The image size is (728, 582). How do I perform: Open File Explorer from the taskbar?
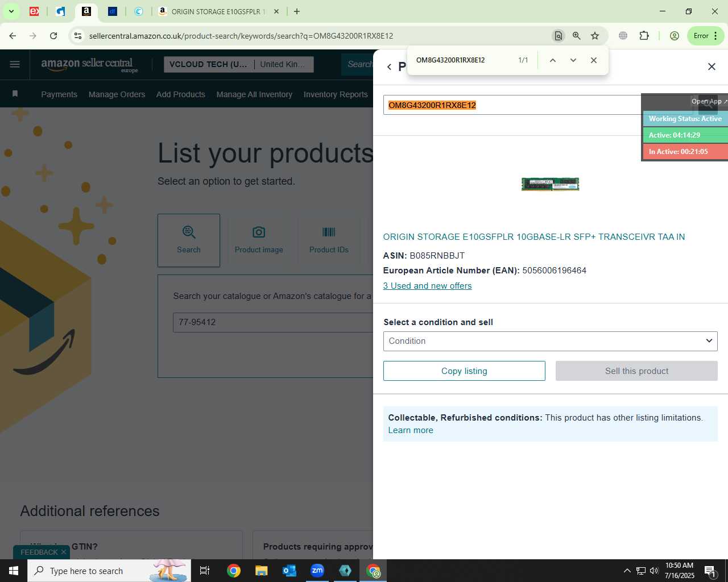[261, 571]
